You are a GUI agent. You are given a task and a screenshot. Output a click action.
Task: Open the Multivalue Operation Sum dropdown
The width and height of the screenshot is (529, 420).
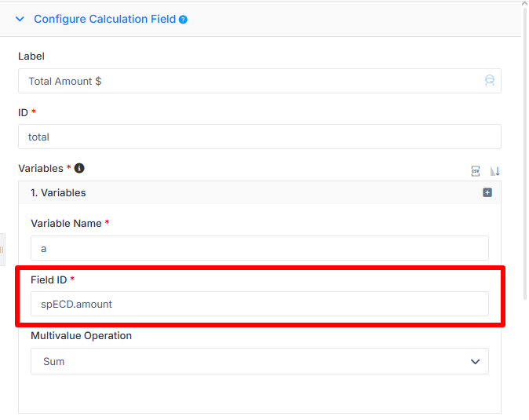point(260,361)
